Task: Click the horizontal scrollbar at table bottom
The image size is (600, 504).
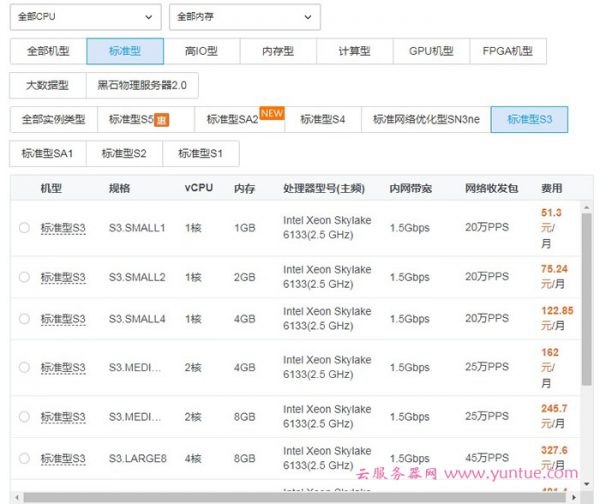Action: (300, 497)
